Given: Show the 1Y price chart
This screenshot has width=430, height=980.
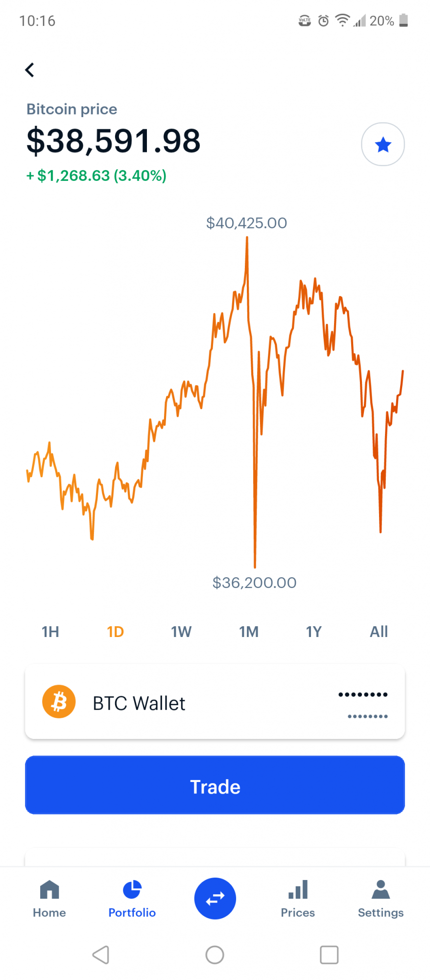Looking at the screenshot, I should coord(314,632).
